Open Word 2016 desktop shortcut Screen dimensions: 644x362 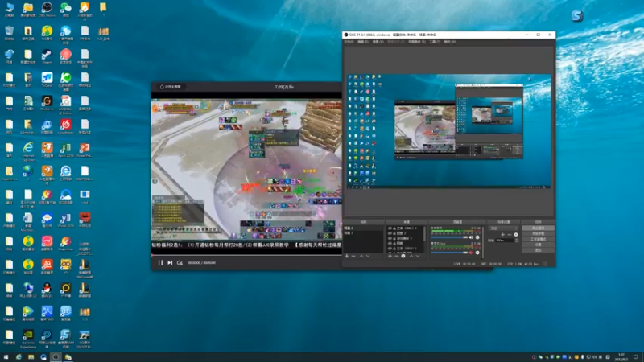66,220
